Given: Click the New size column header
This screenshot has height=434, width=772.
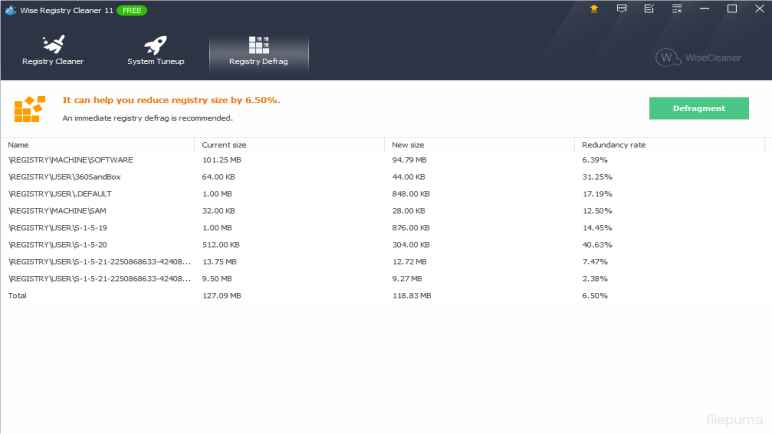Looking at the screenshot, I should tap(406, 145).
